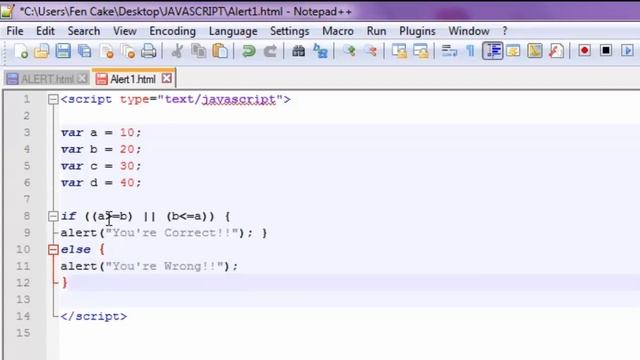Save the current file using Save icon
Screen dimensions: 640x360
pyautogui.click(x=63, y=51)
